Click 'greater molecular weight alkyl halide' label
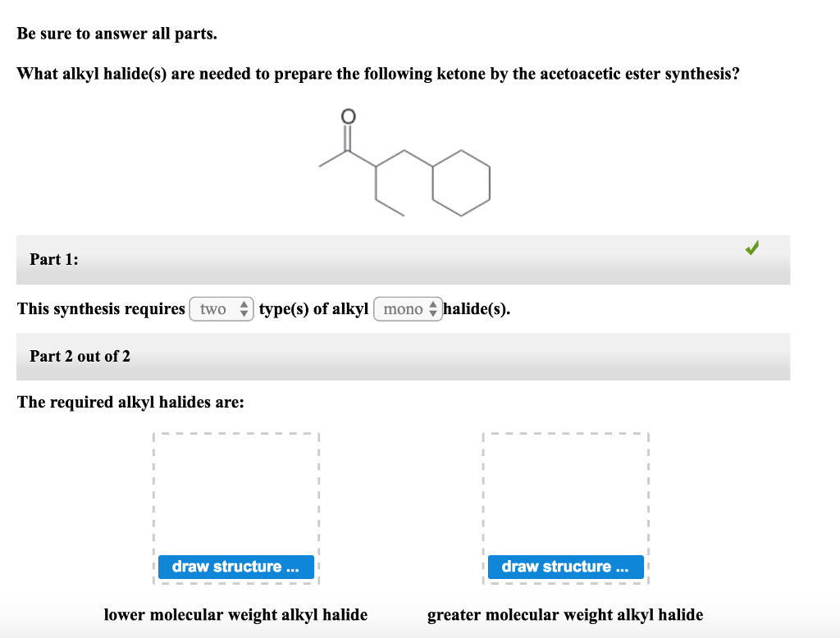Viewport: 840px width, 638px height. point(565,614)
